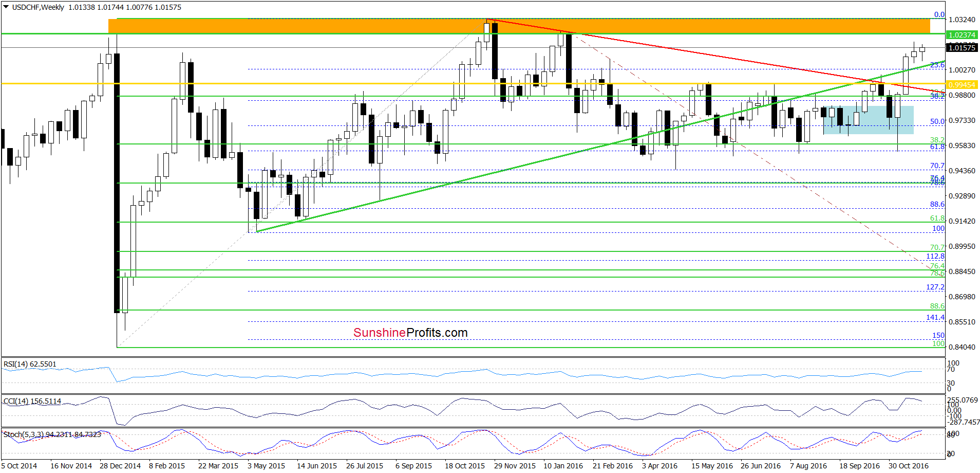Click the 28 Dec 2014 date label
The image size is (980, 473).
120,466
